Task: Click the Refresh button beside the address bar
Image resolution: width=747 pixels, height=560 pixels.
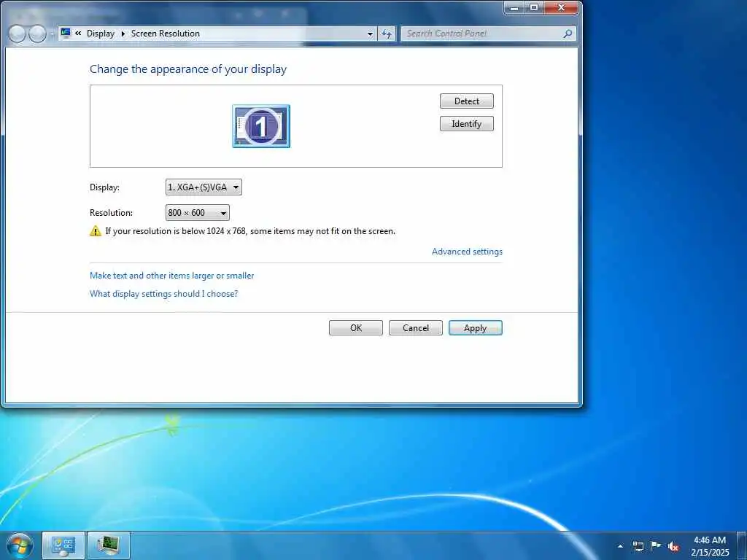Action: click(387, 34)
